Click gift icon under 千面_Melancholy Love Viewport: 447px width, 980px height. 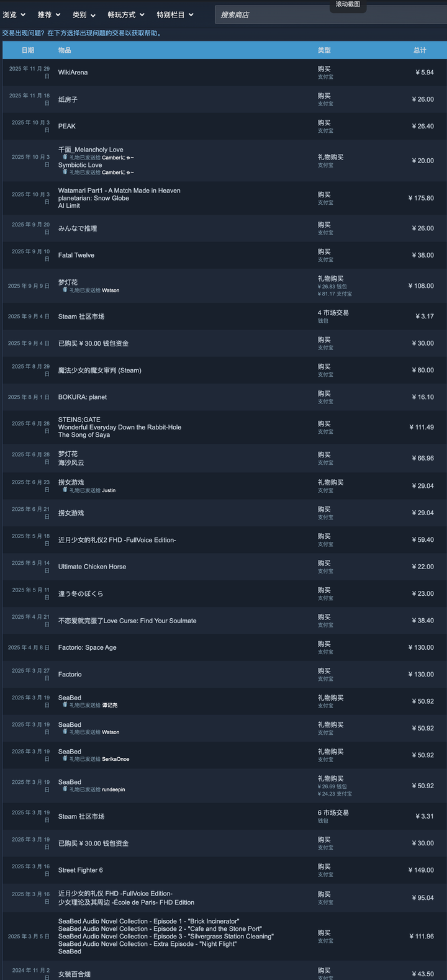pos(65,157)
